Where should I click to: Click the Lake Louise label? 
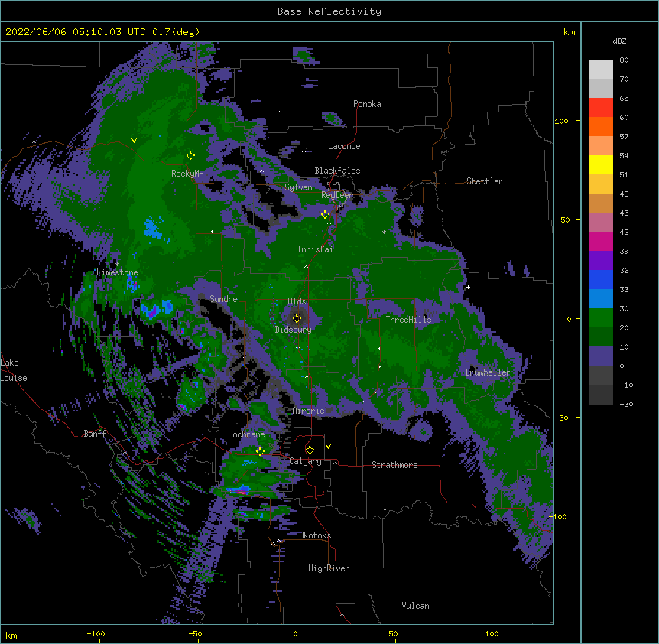point(14,370)
